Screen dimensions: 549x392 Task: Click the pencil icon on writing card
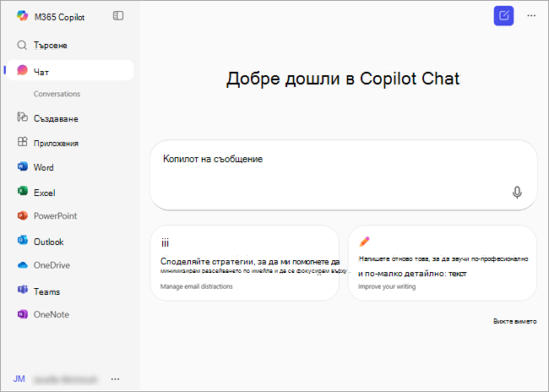pyautogui.click(x=364, y=242)
